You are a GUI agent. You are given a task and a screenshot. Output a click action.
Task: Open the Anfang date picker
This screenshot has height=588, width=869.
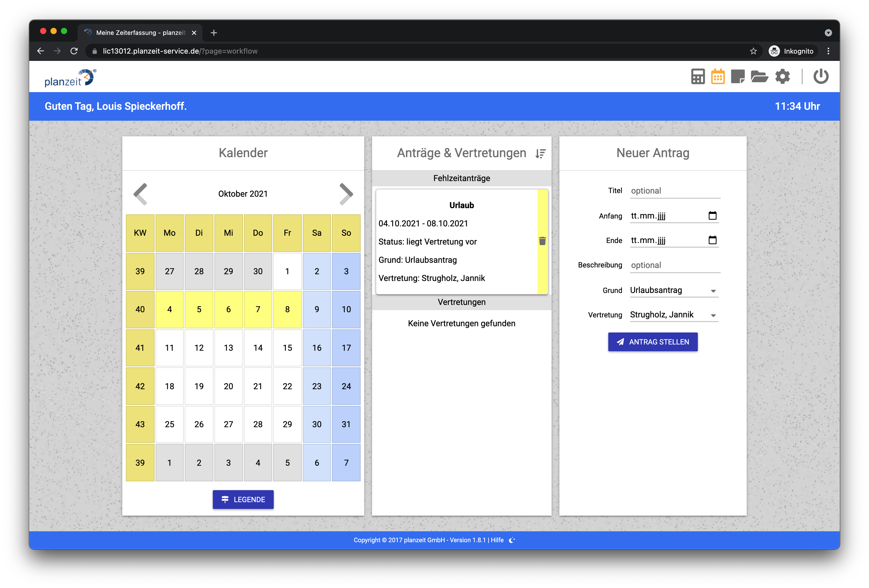click(712, 216)
